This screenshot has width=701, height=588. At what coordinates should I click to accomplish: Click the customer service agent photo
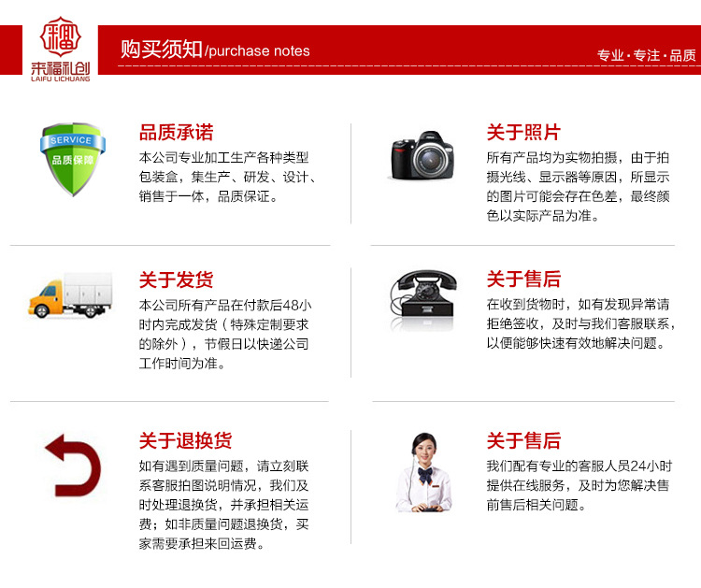point(423,472)
